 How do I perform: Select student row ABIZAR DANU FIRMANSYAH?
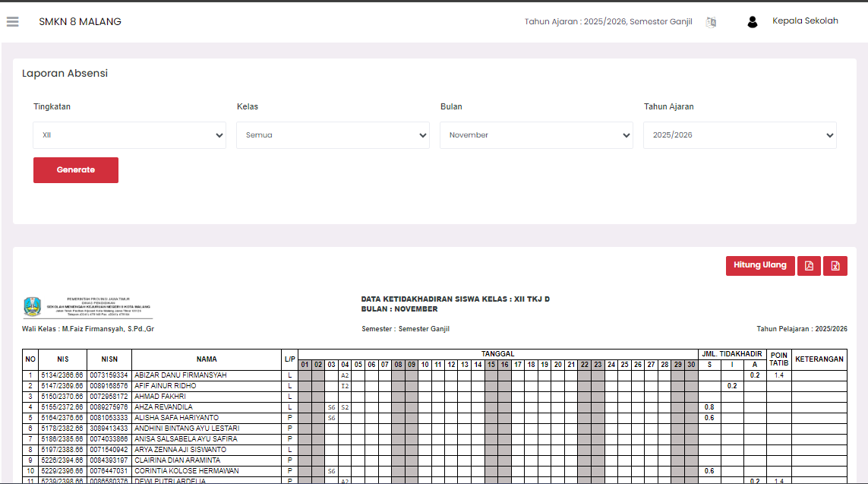(181, 375)
